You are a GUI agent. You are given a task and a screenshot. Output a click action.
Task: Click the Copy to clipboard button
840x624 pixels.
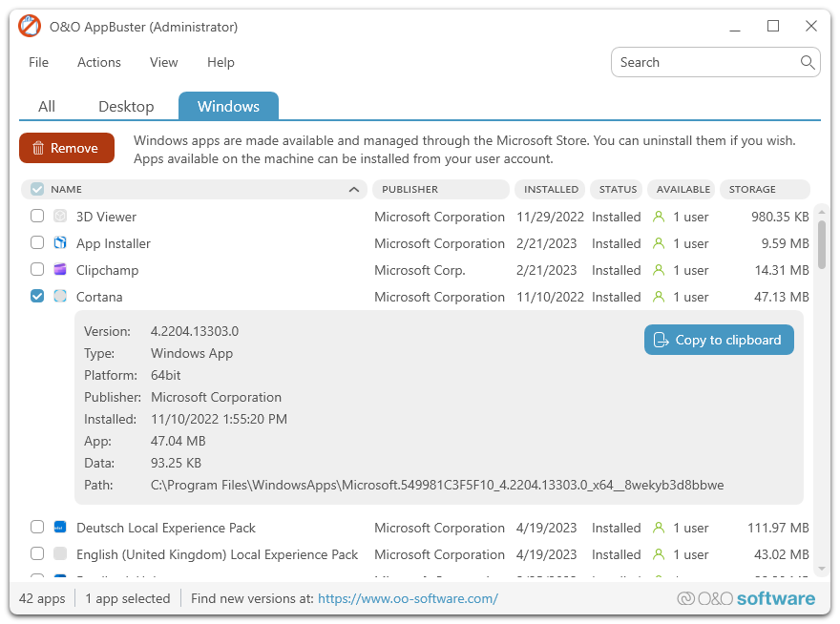(719, 340)
